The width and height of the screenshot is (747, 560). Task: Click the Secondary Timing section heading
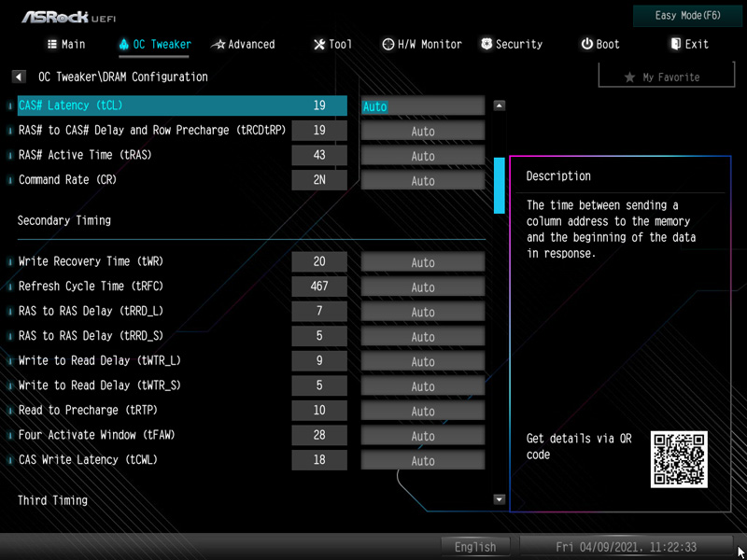[x=64, y=220]
